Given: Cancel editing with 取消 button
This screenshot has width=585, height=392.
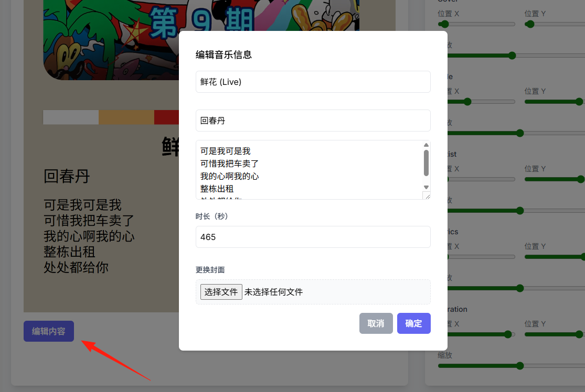Looking at the screenshot, I should (x=376, y=323).
